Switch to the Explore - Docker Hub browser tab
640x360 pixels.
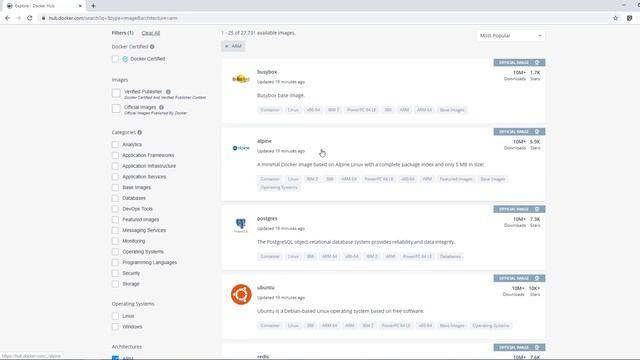[x=44, y=6]
